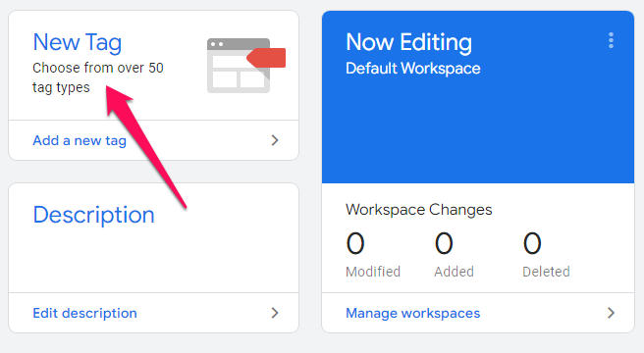Click the empty Description card body

pos(153,259)
